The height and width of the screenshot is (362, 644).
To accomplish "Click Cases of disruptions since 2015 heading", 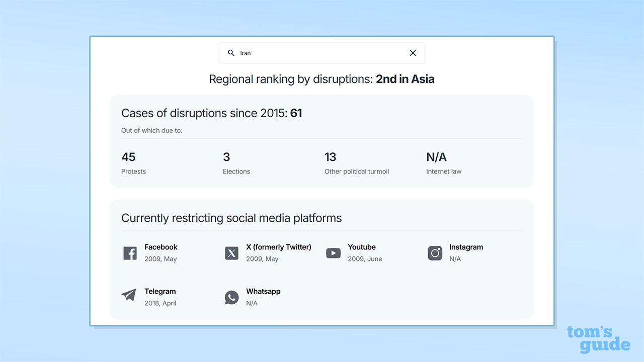I will [x=211, y=113].
